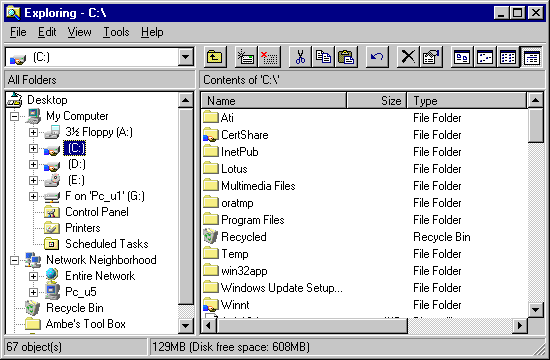Image resolution: width=550 pixels, height=360 pixels.
Task: Expand the (C:) drive node
Action: pos(33,148)
